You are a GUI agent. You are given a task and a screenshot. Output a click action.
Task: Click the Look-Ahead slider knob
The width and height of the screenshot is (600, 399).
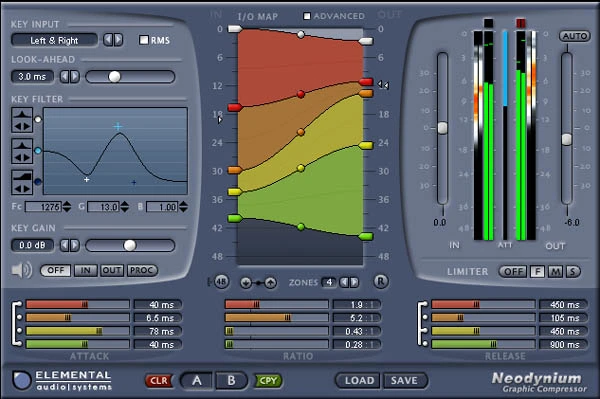pyautogui.click(x=114, y=77)
